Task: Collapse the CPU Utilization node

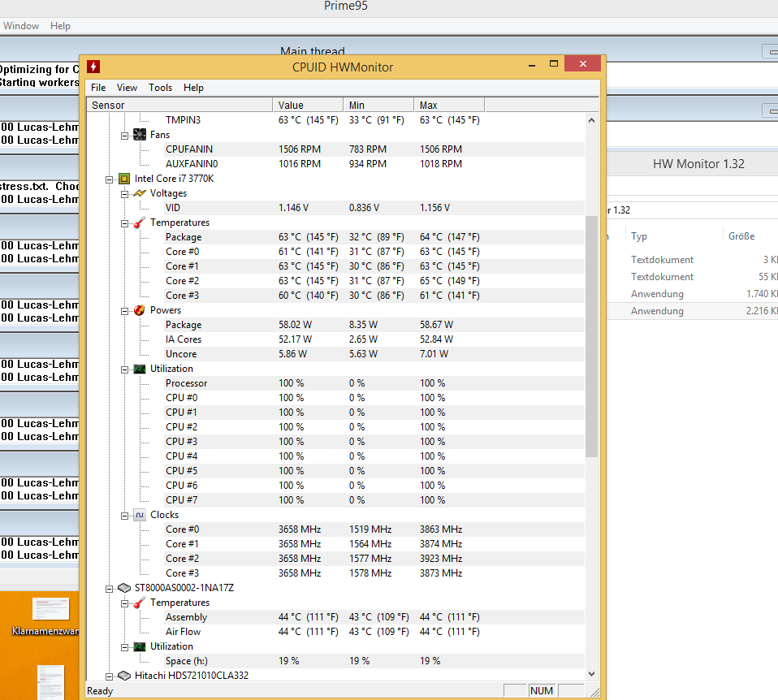Action: (x=124, y=369)
